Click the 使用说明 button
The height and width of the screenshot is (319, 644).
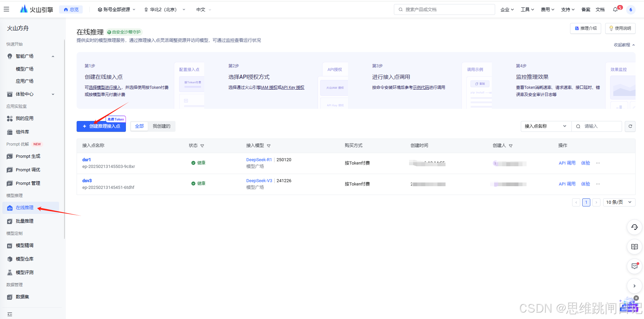click(620, 28)
